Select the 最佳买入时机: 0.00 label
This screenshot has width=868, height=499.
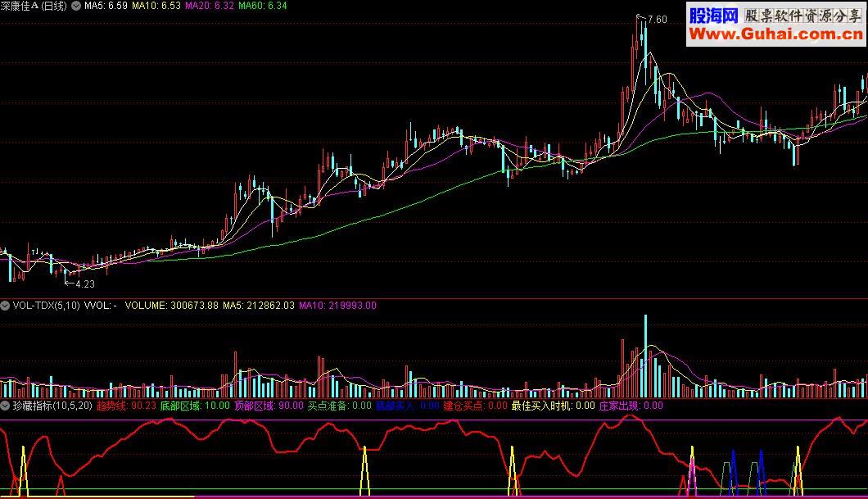(553, 406)
